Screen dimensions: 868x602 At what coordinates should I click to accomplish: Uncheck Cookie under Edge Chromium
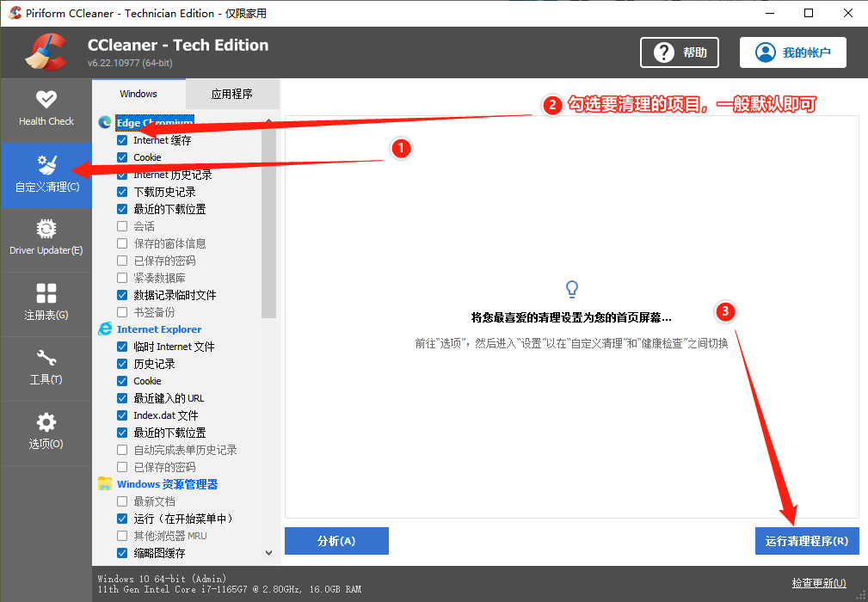pos(122,157)
